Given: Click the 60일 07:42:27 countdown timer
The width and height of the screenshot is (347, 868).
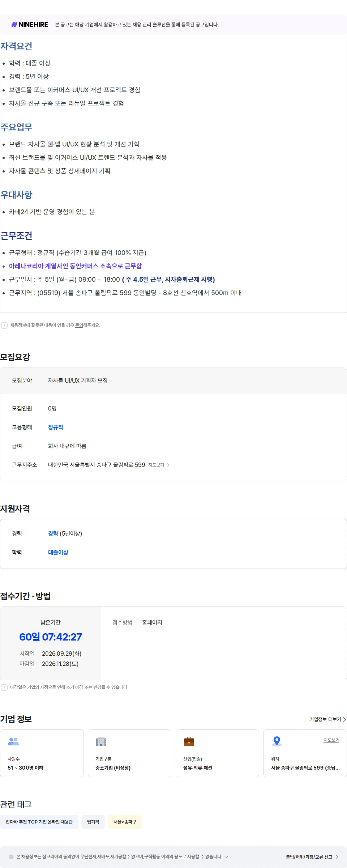Looking at the screenshot, I should [51, 637].
